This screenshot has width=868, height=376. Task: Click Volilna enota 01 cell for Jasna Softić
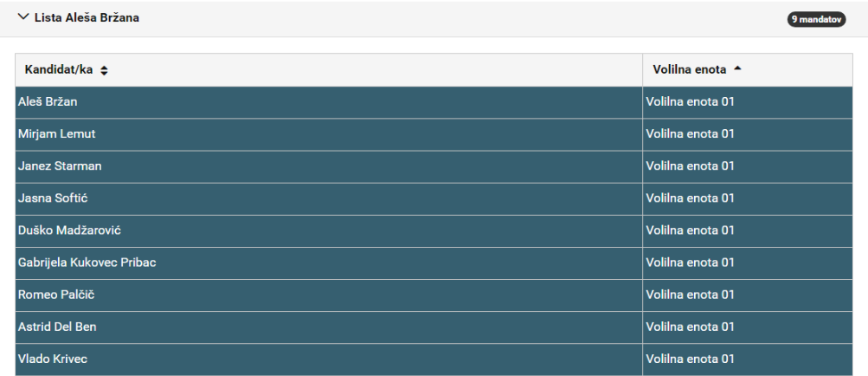click(x=748, y=198)
